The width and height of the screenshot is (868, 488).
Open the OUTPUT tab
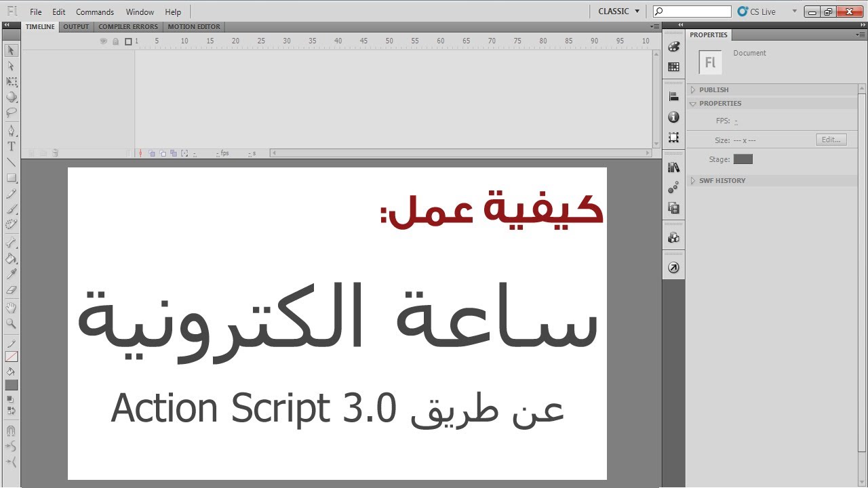click(76, 26)
